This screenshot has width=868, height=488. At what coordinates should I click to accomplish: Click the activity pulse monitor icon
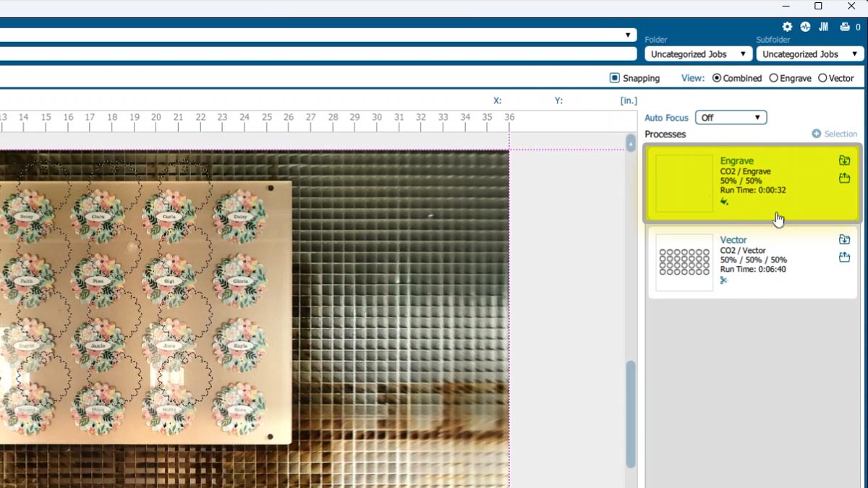tap(805, 27)
